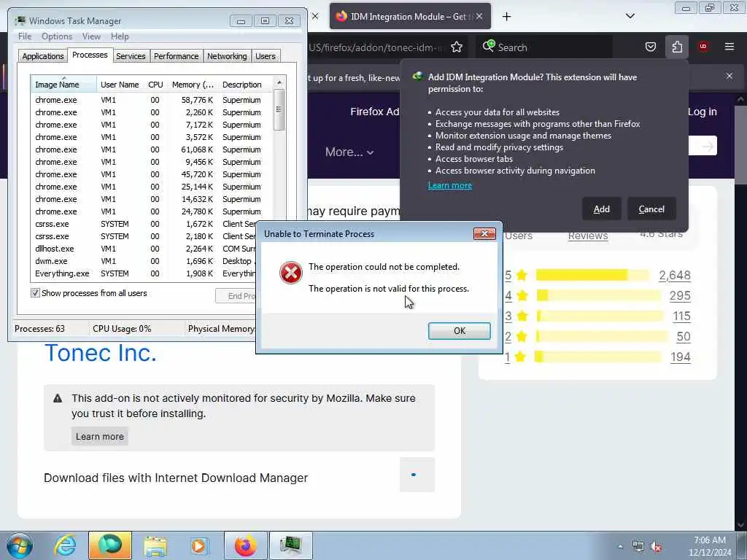Open the 2,648 five-star reviews link

[x=675, y=275]
